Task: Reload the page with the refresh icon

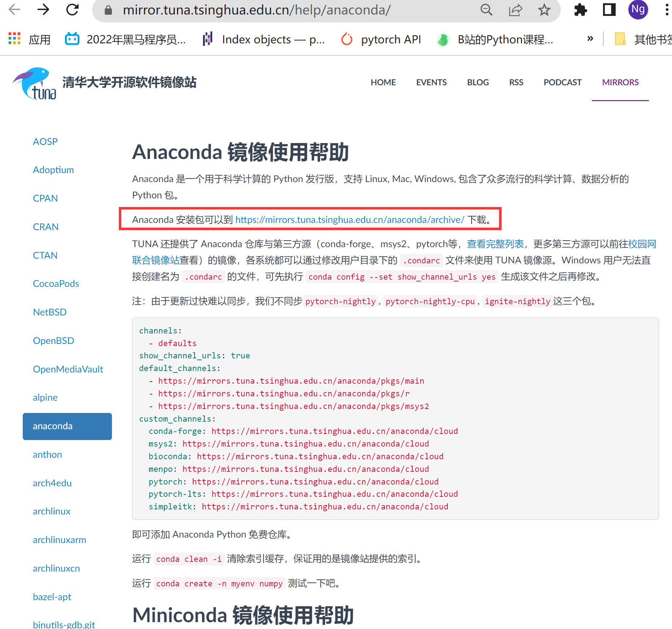Action: click(73, 10)
